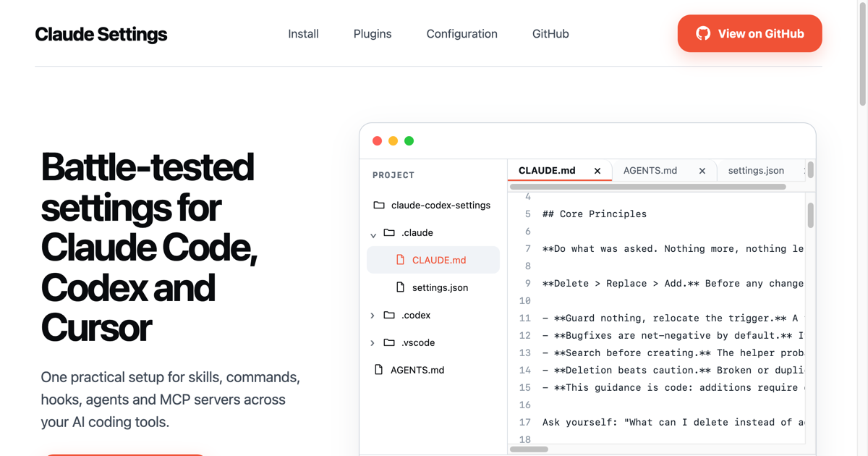Click the AGENTS.md file icon in the tree
868x456 pixels.
coord(378,370)
